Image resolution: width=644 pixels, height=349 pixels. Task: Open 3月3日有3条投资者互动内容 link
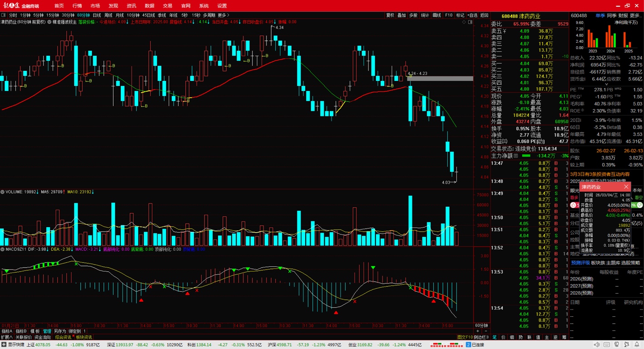600,174
